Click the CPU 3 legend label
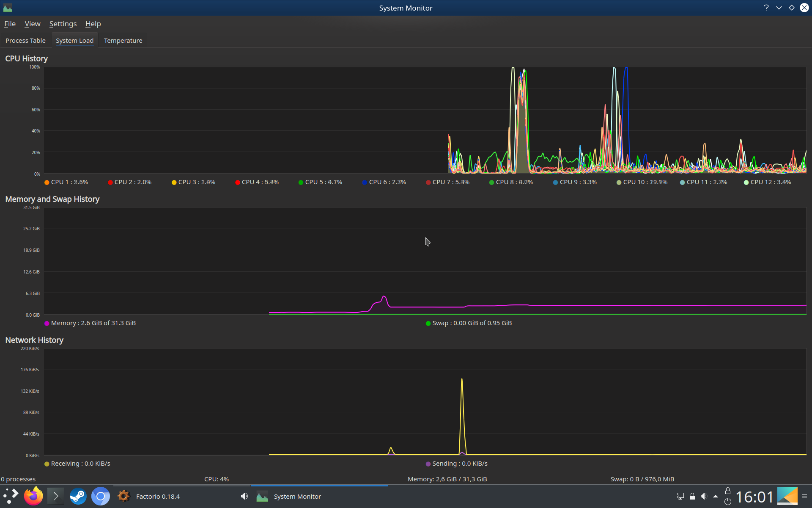The height and width of the screenshot is (508, 812). [x=197, y=182]
